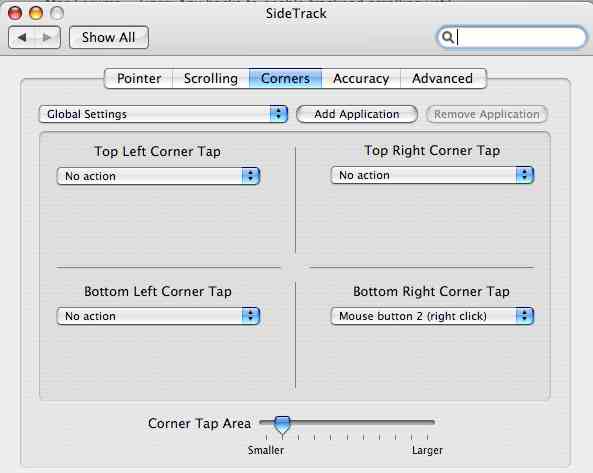Click the forward arrow navigation button
Image resolution: width=593 pixels, height=473 pixels.
point(47,37)
